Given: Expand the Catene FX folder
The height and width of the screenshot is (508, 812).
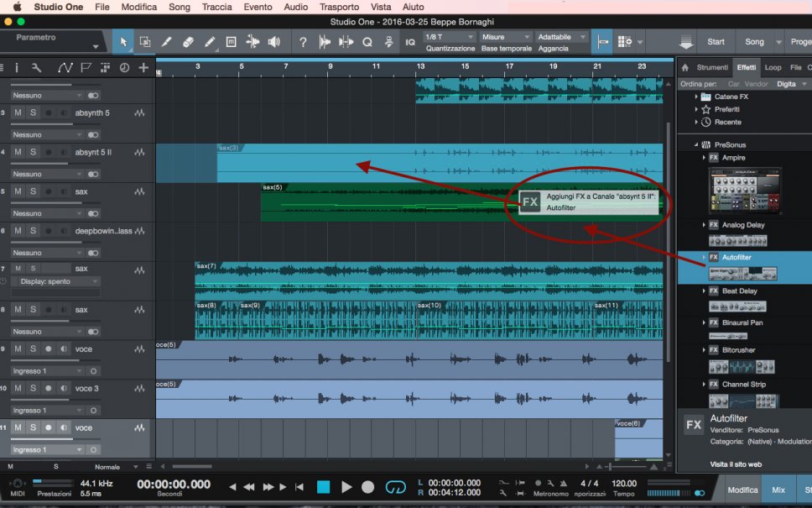Looking at the screenshot, I should (x=696, y=97).
